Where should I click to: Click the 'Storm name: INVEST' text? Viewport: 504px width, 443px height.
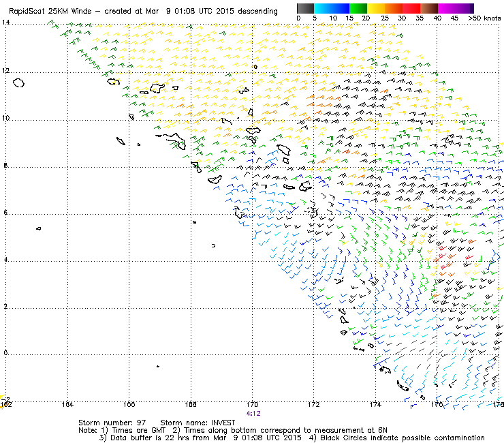click(198, 423)
